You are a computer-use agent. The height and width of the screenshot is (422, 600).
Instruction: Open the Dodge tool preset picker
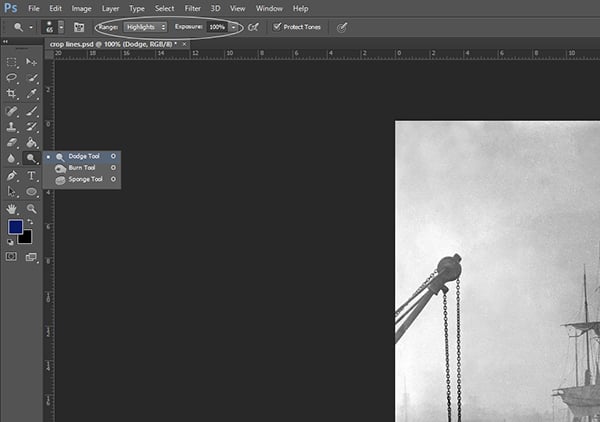coord(23,27)
